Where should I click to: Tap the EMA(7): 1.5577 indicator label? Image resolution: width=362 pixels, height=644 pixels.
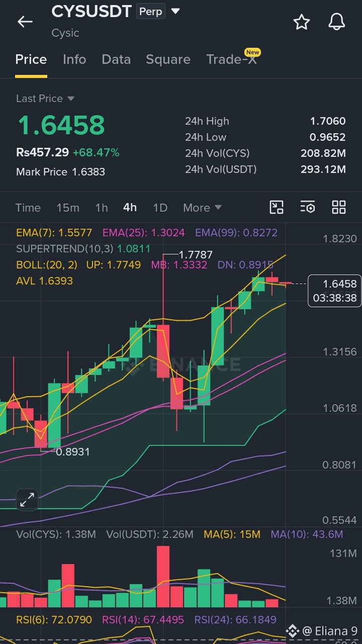54,233
